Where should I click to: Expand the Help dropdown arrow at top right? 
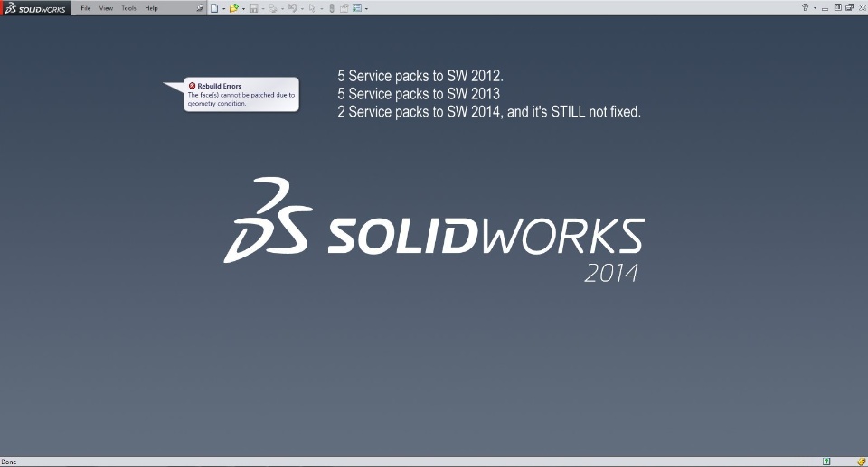point(815,8)
